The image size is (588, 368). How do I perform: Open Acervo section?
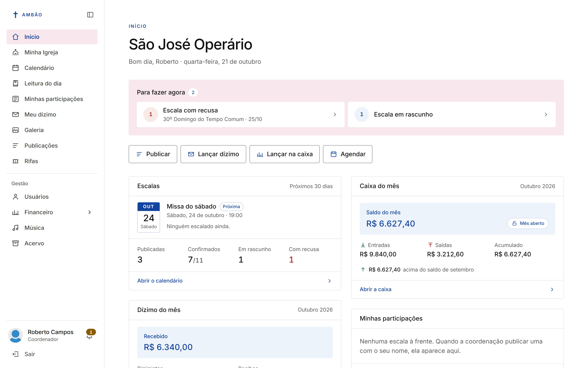pos(52,243)
